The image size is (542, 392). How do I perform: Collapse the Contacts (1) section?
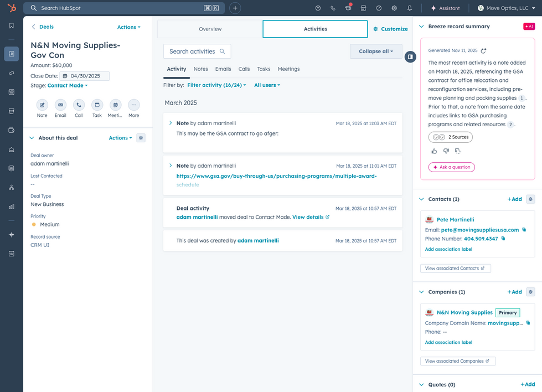[x=421, y=199]
